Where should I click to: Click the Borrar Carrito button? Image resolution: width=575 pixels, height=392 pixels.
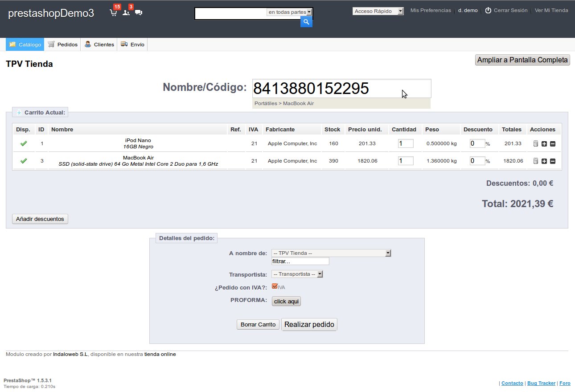click(258, 325)
